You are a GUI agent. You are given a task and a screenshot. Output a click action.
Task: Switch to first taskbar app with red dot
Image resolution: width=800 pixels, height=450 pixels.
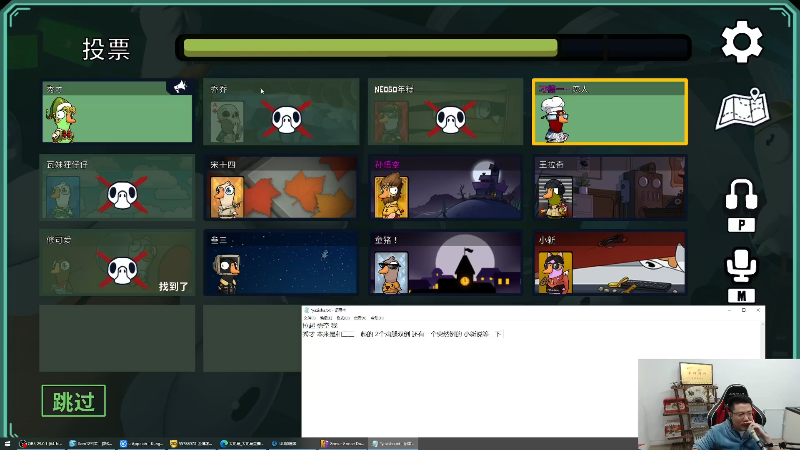click(x=40, y=444)
